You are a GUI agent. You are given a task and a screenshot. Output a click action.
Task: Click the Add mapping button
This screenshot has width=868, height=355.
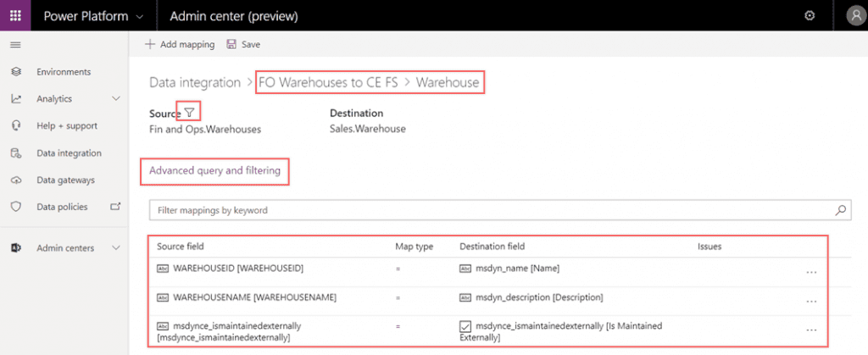(x=179, y=44)
